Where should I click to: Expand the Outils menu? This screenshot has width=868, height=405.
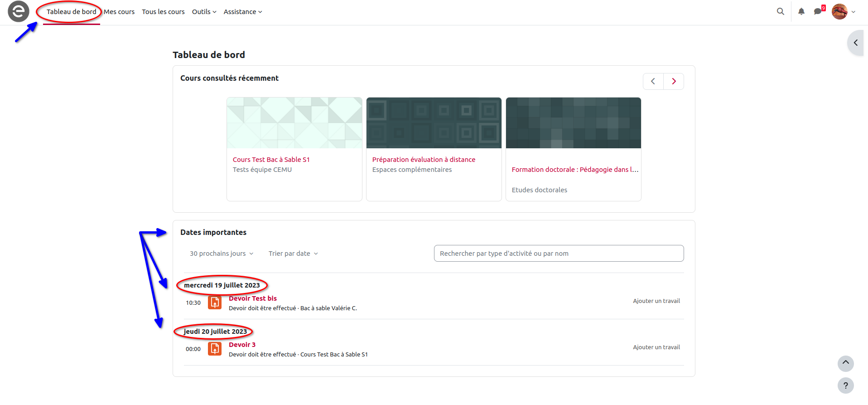[204, 12]
